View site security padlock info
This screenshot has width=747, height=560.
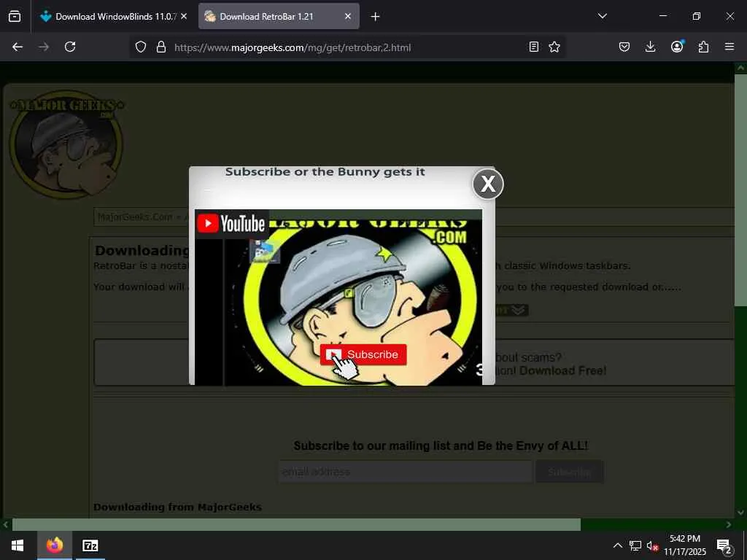click(x=161, y=47)
